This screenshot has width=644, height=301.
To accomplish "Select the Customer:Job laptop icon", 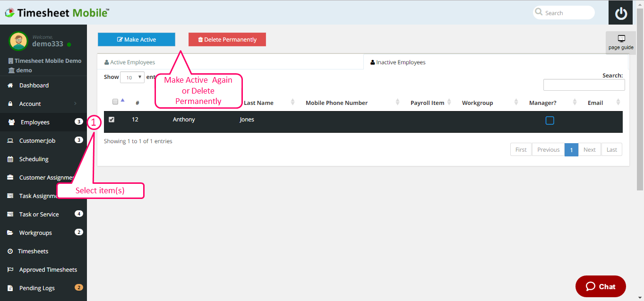I will tap(10, 141).
